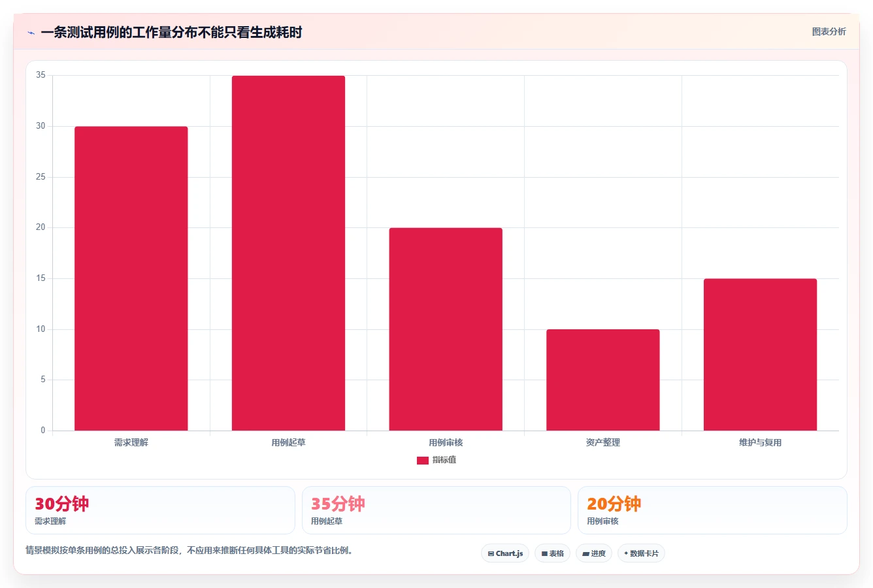This screenshot has width=873, height=588.
Task: Click the 维护与复用 x-axis label
Action: (x=760, y=442)
